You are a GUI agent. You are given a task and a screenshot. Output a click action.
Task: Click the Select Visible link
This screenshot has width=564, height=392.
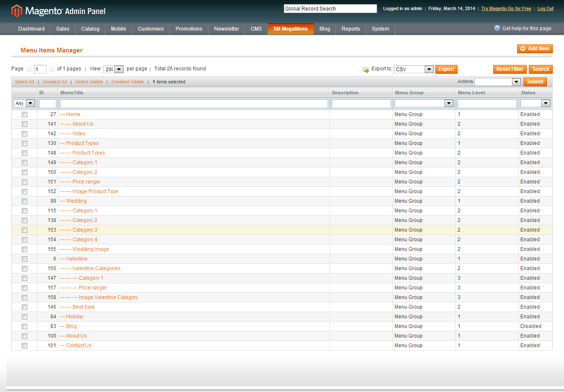click(x=89, y=82)
